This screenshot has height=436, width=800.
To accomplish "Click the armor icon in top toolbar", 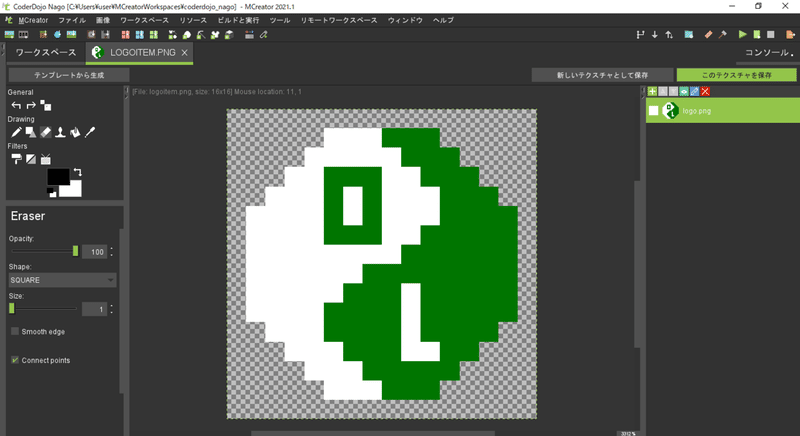I will tap(215, 35).
